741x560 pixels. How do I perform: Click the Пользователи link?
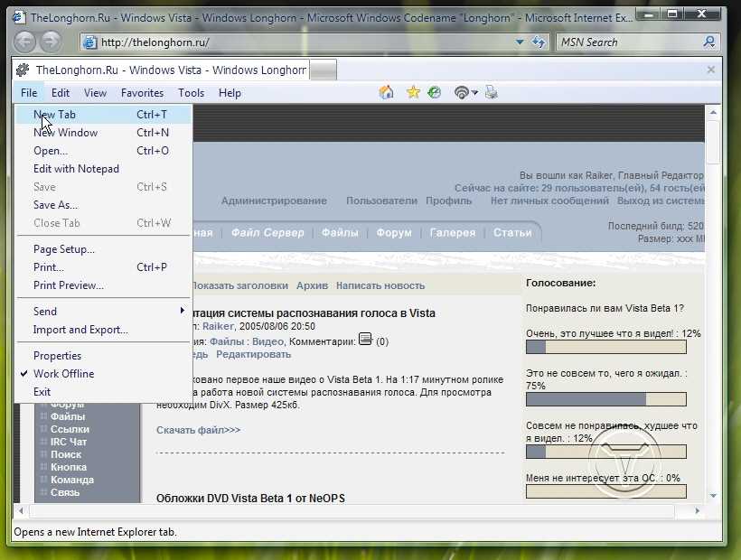(x=382, y=201)
